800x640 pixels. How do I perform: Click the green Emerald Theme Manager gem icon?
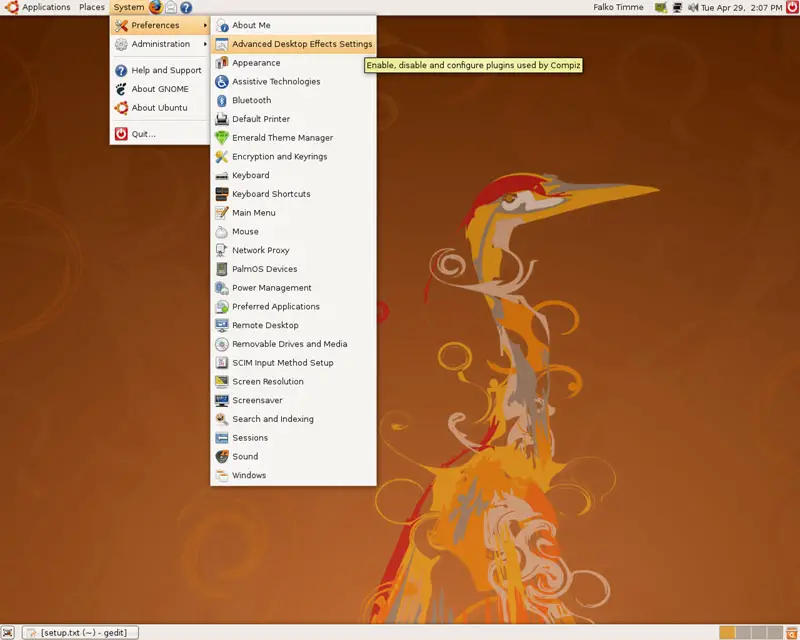[x=222, y=138]
